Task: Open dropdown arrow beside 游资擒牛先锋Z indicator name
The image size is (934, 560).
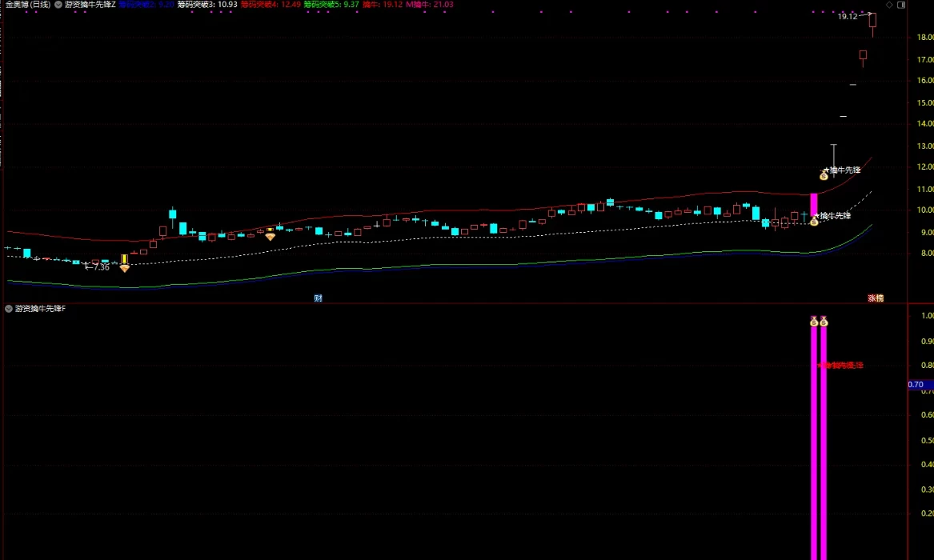Action: pos(58,5)
